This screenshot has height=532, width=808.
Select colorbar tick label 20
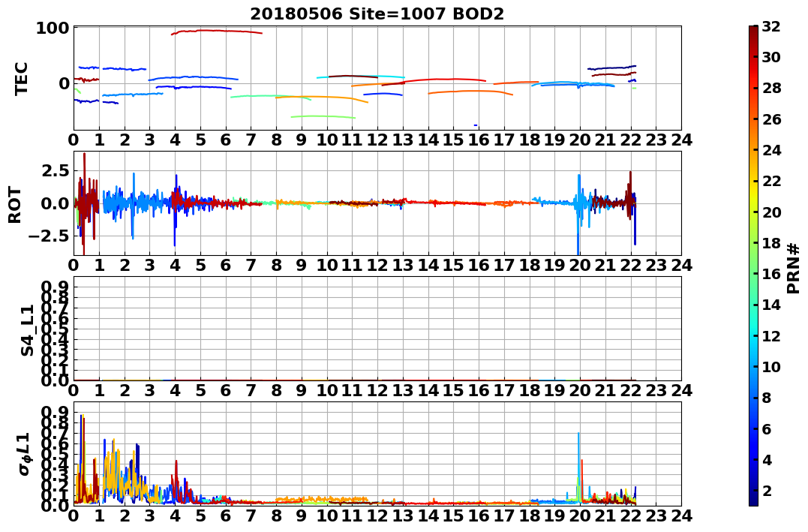[x=771, y=212]
